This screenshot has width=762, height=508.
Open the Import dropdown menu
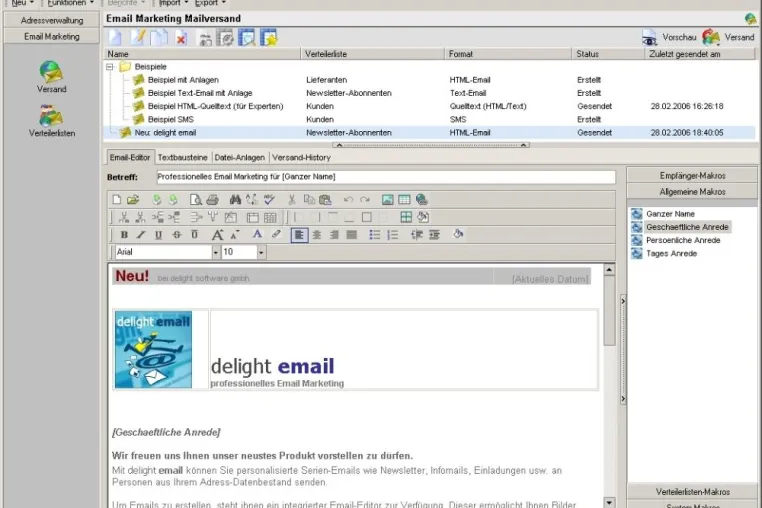tap(173, 3)
